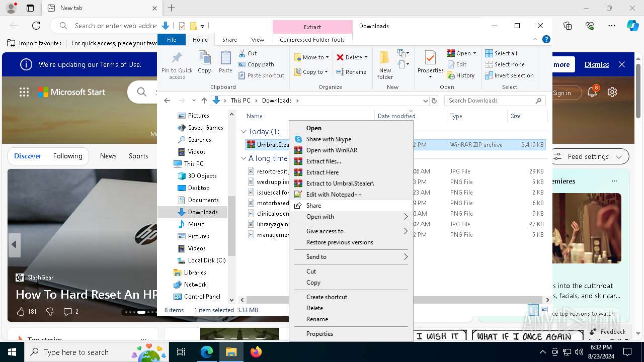Switch to Large icons view in status bar
644x362 pixels.
(544, 310)
